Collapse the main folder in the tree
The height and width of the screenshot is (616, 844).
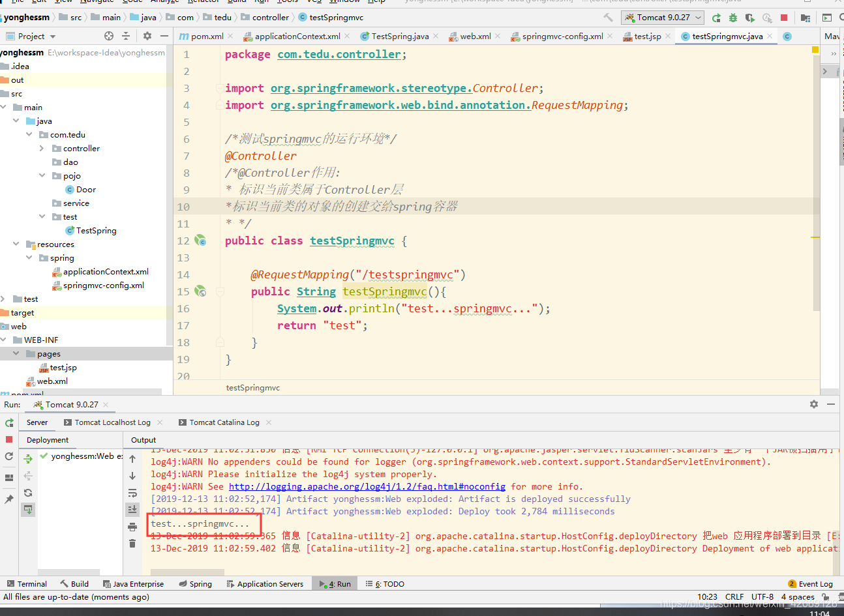pyautogui.click(x=4, y=107)
